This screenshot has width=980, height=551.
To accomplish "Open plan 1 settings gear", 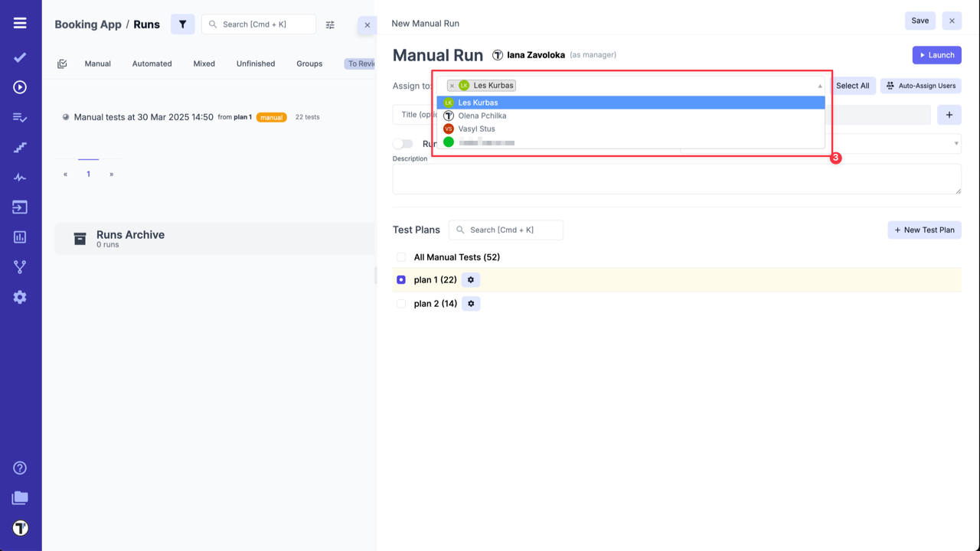I will pos(471,280).
